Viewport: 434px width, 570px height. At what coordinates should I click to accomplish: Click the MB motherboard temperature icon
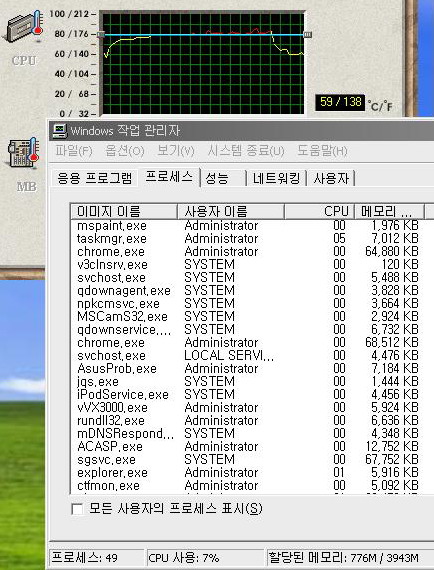point(24,153)
